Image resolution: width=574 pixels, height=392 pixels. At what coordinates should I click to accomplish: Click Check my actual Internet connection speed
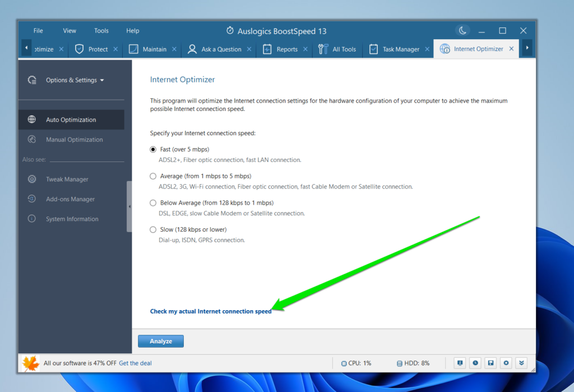tap(210, 311)
